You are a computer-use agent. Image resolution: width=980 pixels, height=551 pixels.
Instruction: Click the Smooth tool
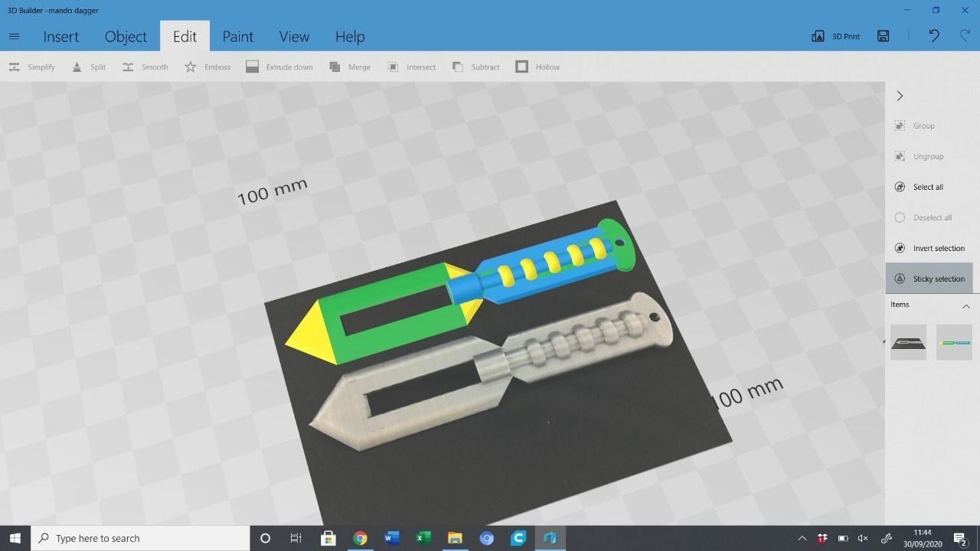coord(145,67)
